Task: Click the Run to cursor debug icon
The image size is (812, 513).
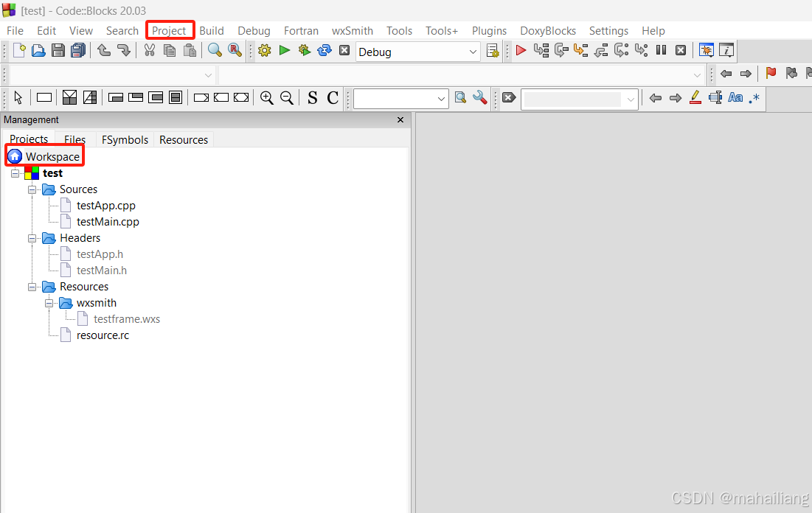Action: [x=541, y=50]
